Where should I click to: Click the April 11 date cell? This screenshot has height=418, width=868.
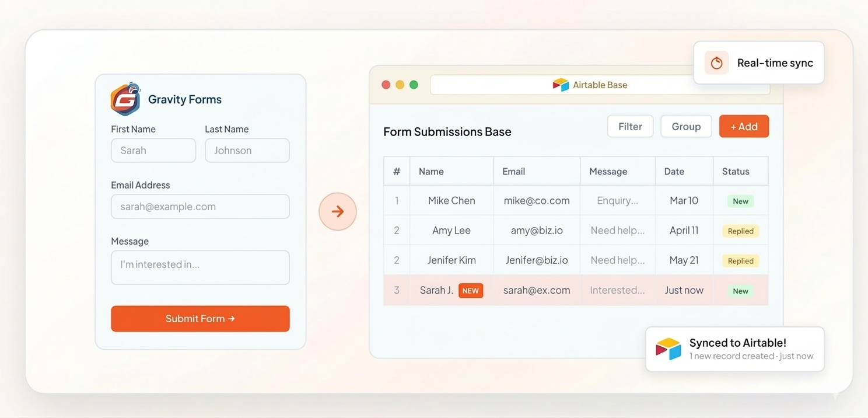click(684, 231)
